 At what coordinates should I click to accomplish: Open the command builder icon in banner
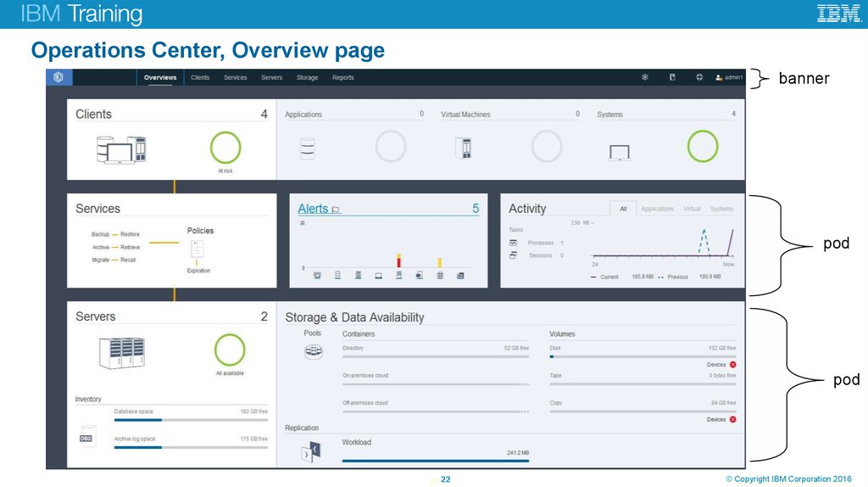click(672, 77)
